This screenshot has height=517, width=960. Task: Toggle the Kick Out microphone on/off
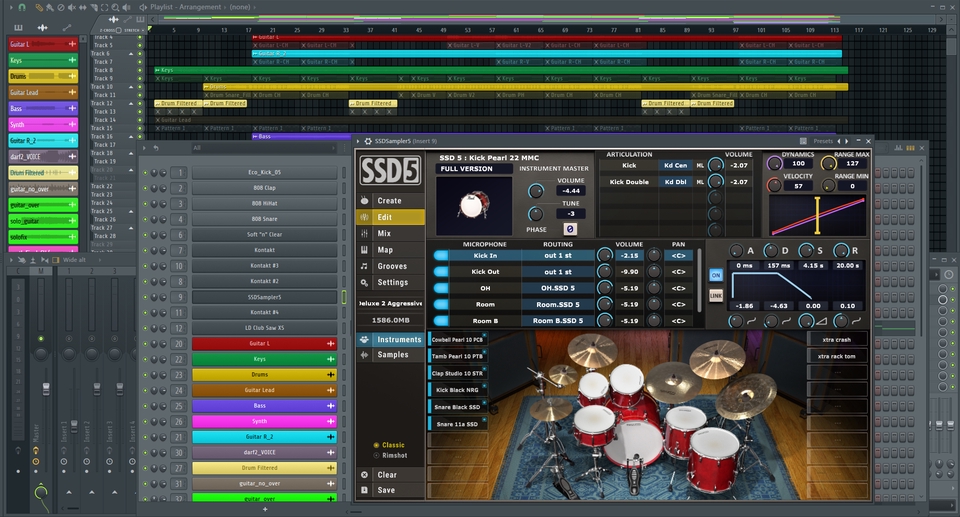[x=441, y=271]
